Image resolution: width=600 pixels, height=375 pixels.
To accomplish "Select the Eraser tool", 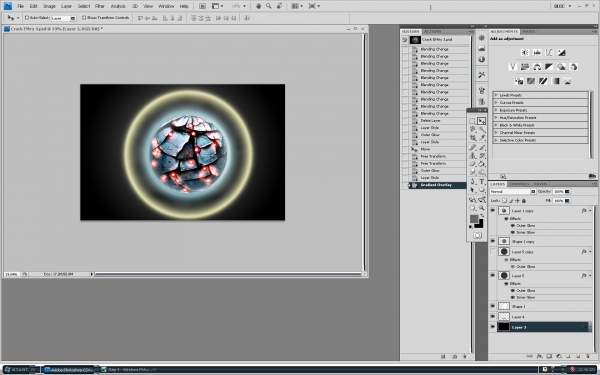I will tap(473, 164).
